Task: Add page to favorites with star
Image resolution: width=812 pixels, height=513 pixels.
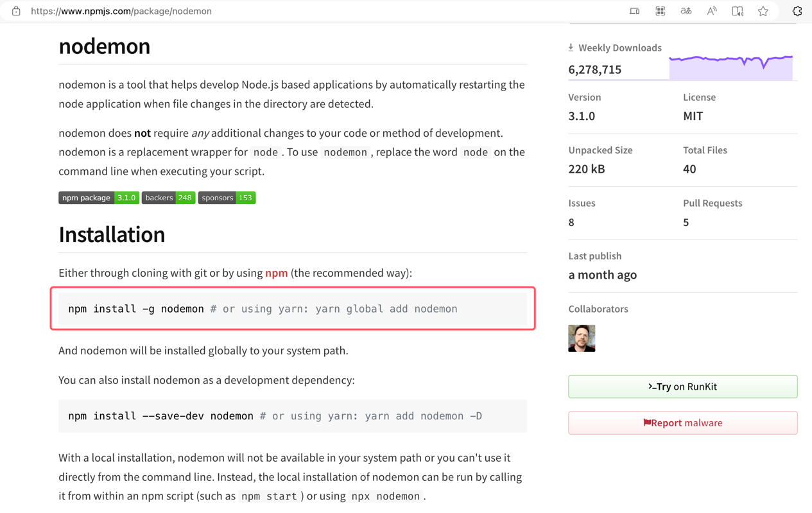Action: 763,11
